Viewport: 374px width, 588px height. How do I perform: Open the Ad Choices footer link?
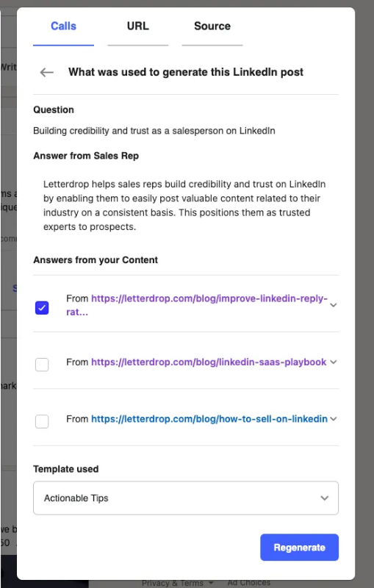(249, 583)
